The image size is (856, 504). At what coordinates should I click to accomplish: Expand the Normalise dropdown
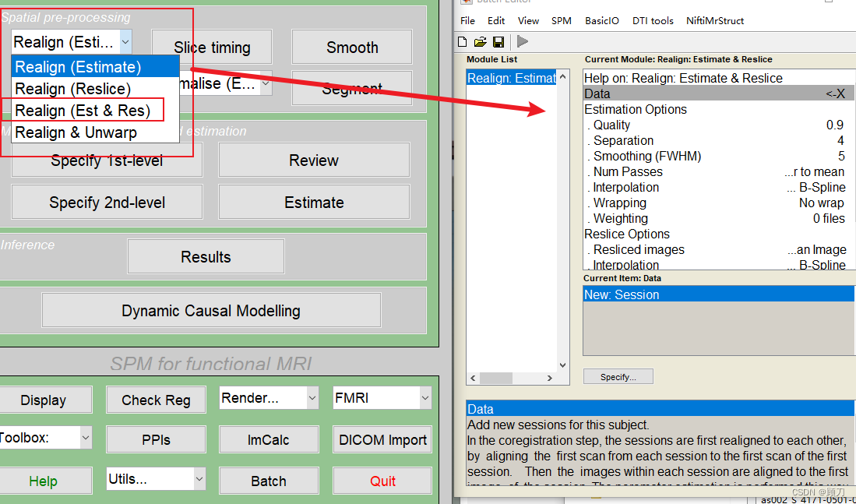click(266, 83)
